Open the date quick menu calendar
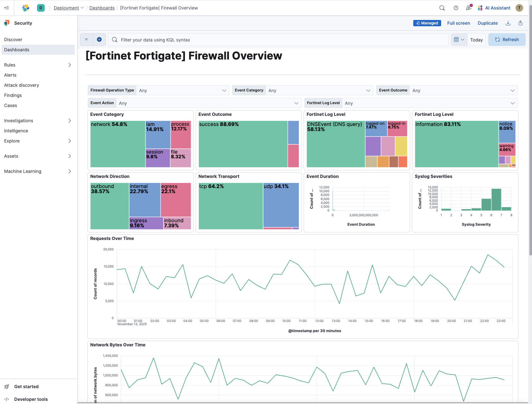532x404 pixels. point(459,40)
